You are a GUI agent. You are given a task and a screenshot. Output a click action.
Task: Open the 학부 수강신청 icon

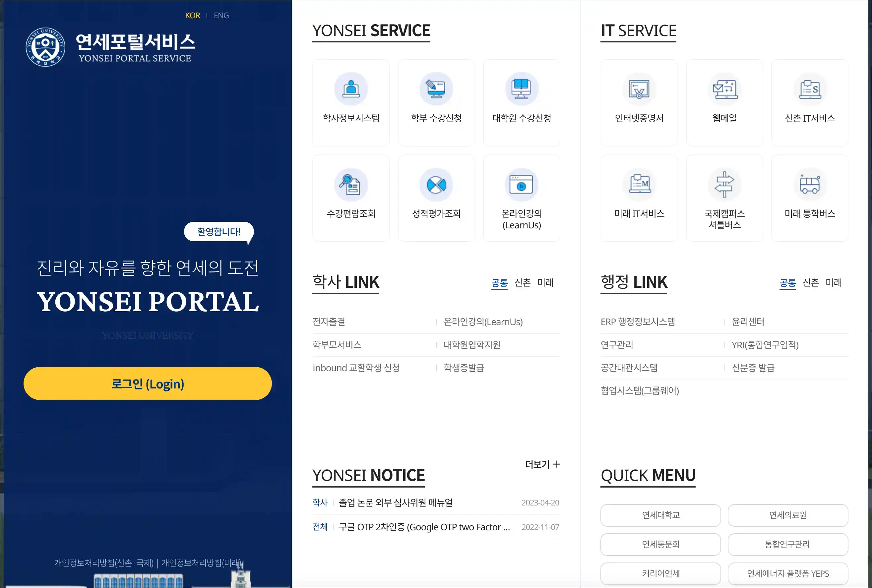436,89
